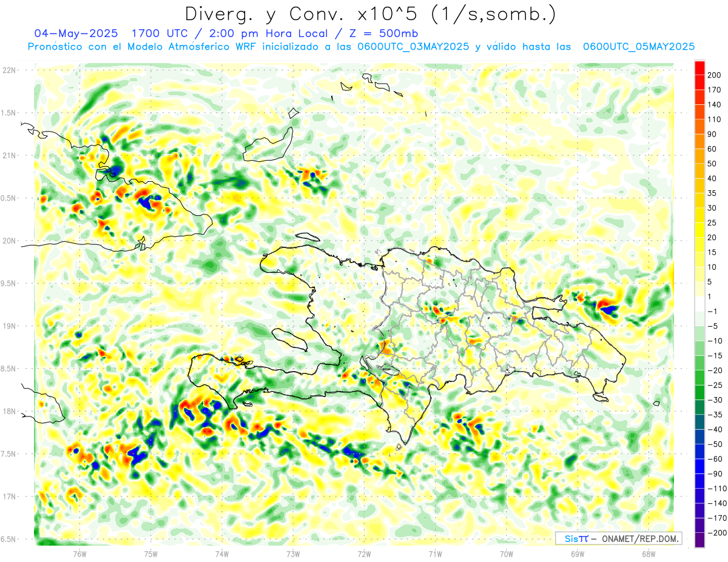Select the colorbar value 170
Screen dimensions: 728x562
[x=715, y=90]
